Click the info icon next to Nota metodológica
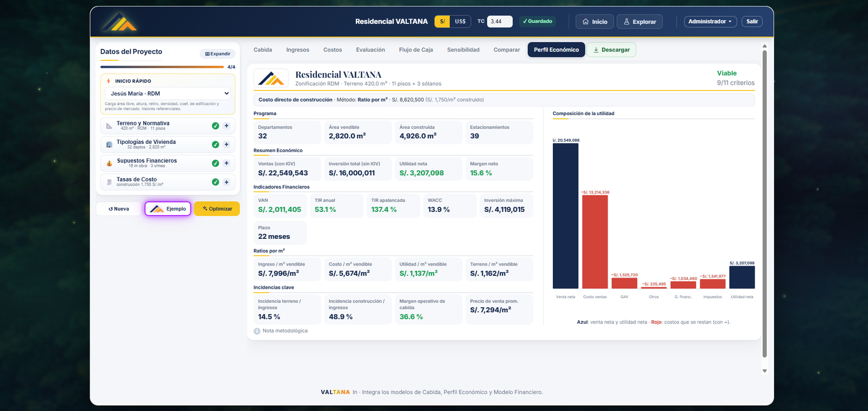Image resolution: width=868 pixels, height=411 pixels. [x=257, y=331]
